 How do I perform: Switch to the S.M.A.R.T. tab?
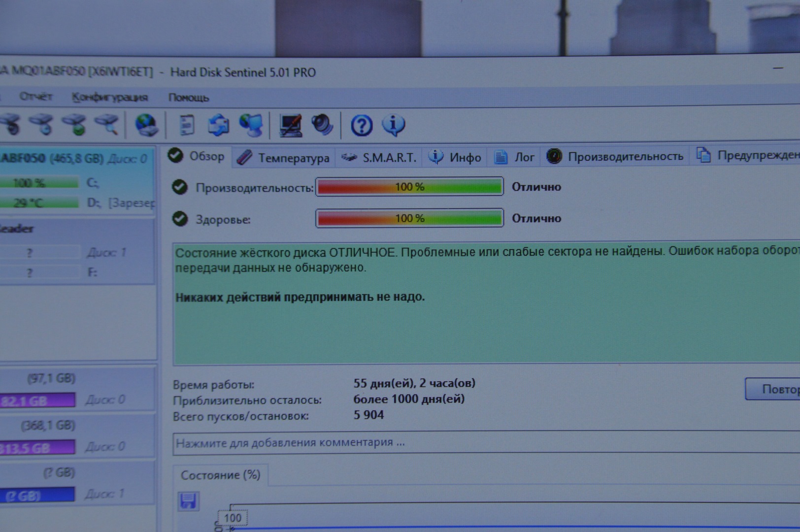coord(379,158)
